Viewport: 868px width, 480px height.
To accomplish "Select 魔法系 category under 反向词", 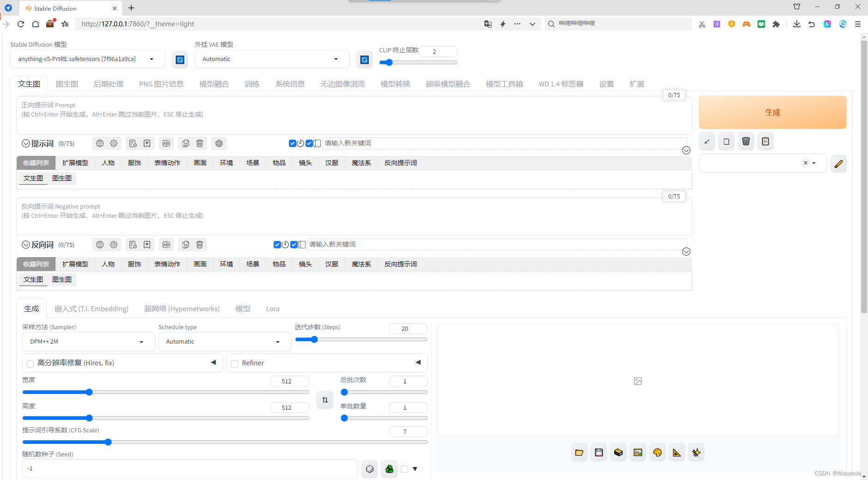I will tap(361, 264).
